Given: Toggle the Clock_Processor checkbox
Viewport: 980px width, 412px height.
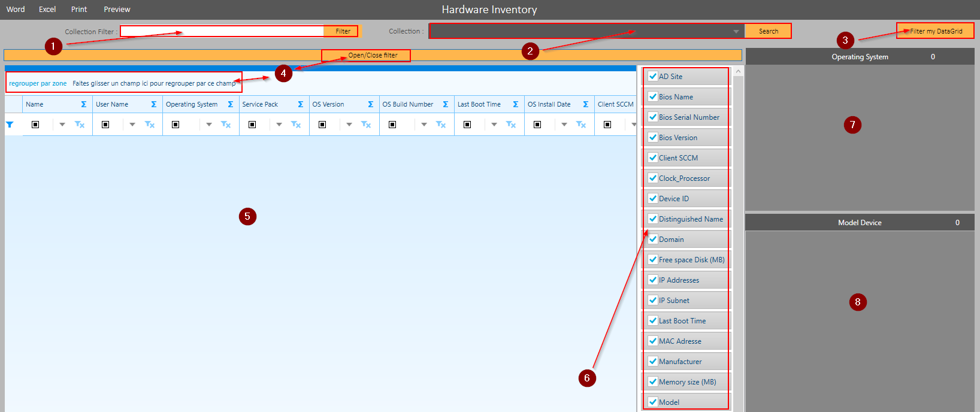Looking at the screenshot, I should (x=653, y=178).
